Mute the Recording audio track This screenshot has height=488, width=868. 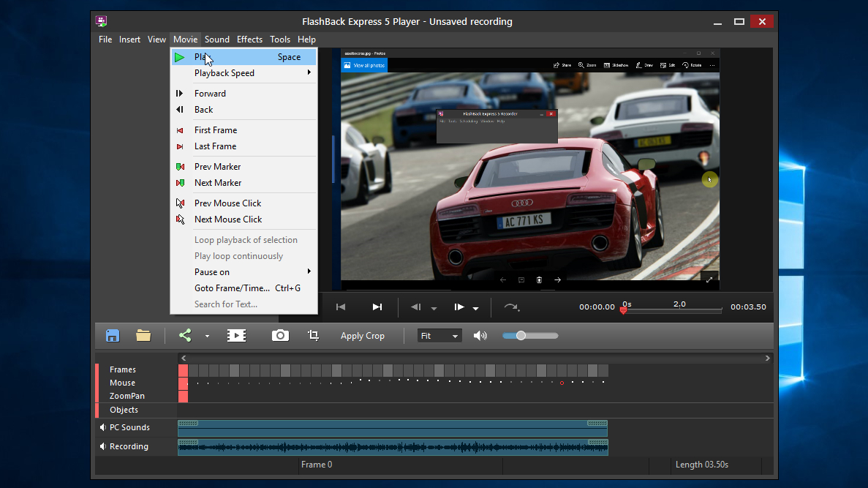(102, 446)
